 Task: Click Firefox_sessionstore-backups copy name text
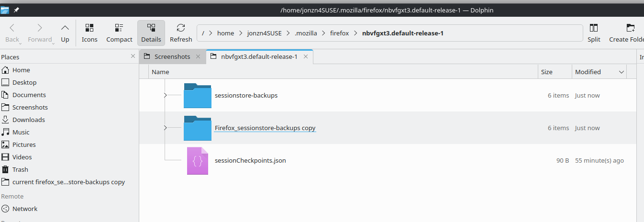point(265,128)
